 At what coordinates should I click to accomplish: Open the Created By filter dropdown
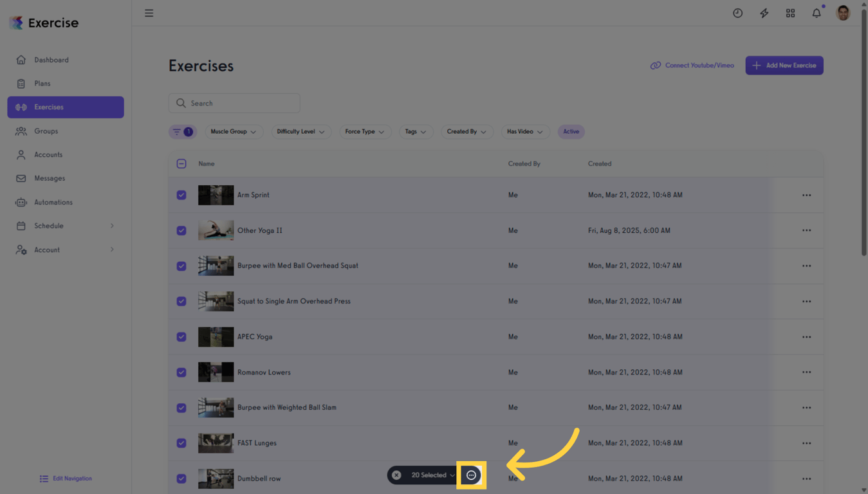click(467, 132)
